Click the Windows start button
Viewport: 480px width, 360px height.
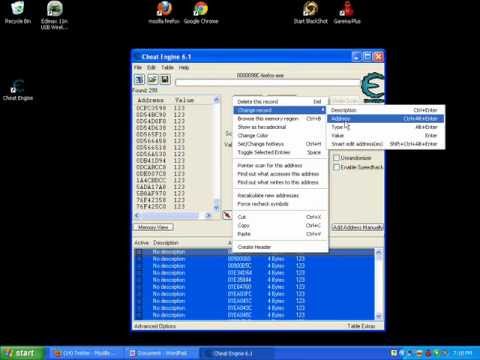tap(23, 353)
